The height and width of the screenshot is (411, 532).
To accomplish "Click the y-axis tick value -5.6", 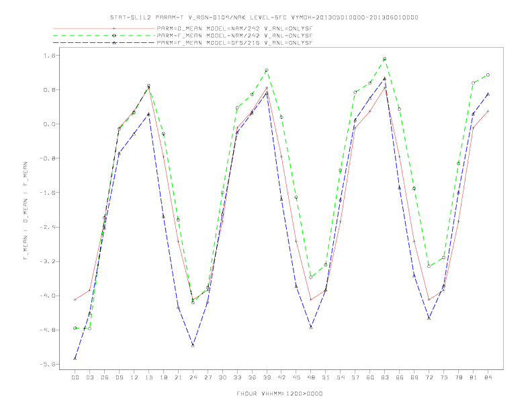I will pos(48,364).
